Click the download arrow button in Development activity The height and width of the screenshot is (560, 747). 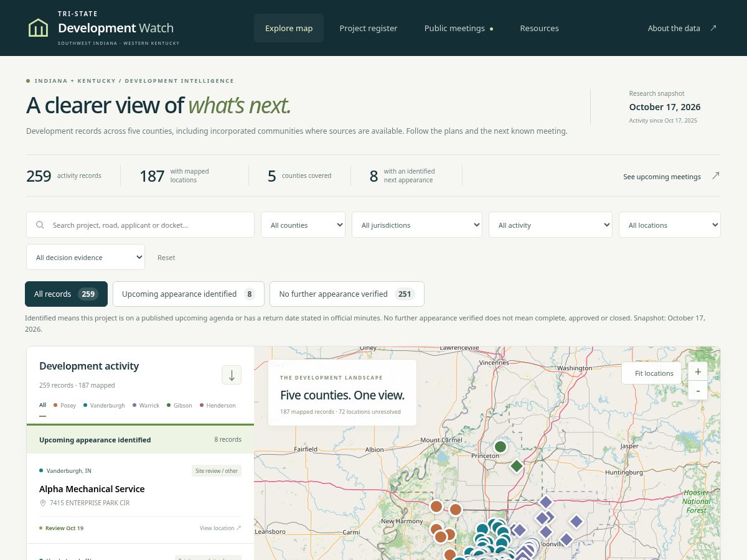(232, 375)
